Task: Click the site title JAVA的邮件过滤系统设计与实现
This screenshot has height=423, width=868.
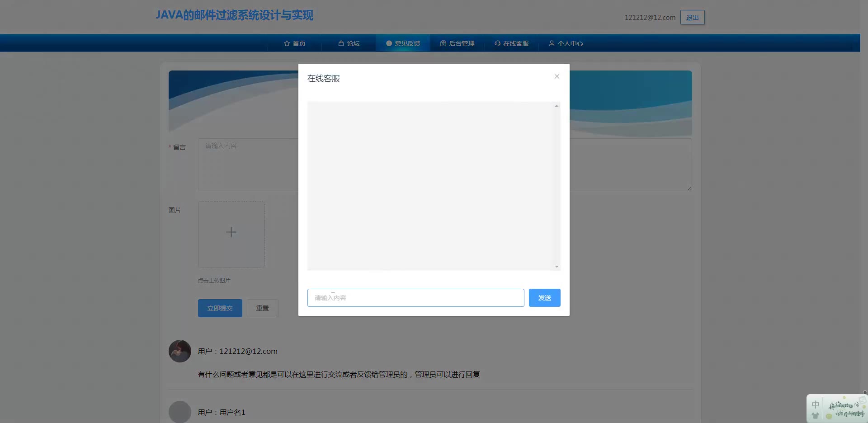Action: point(234,15)
